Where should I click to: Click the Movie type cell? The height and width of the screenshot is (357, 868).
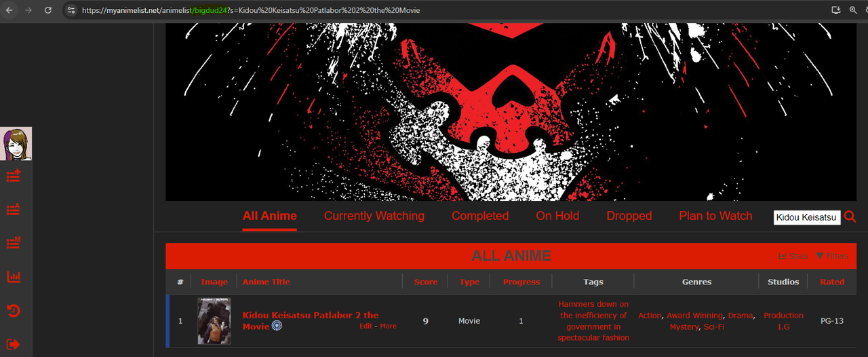tap(469, 321)
